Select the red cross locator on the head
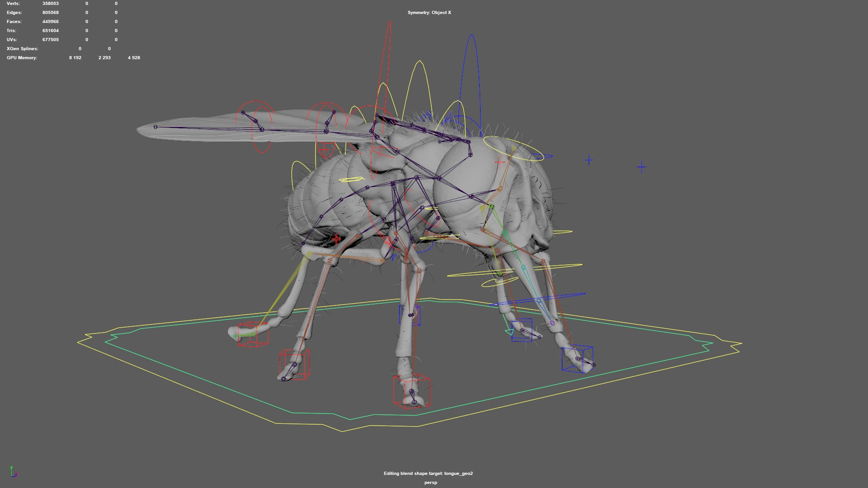868x488 pixels. click(500, 162)
